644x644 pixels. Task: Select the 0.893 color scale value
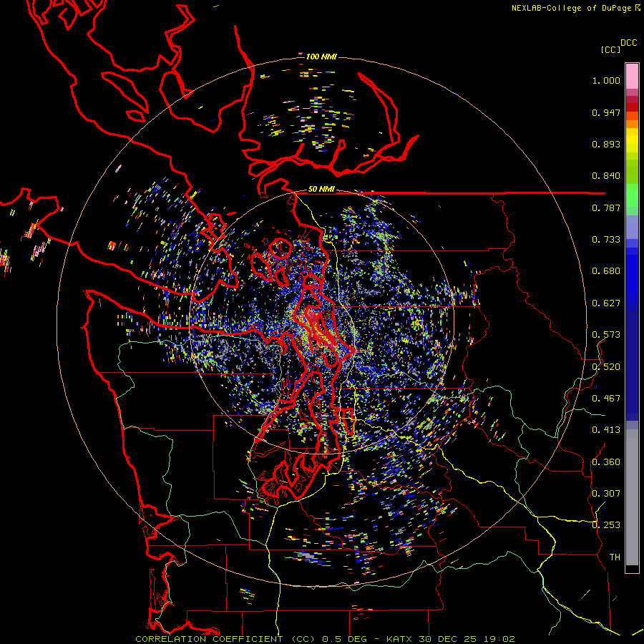click(x=606, y=144)
